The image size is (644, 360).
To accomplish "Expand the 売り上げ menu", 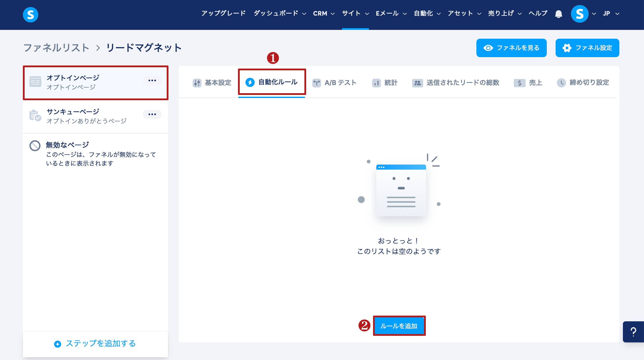I will 505,13.
